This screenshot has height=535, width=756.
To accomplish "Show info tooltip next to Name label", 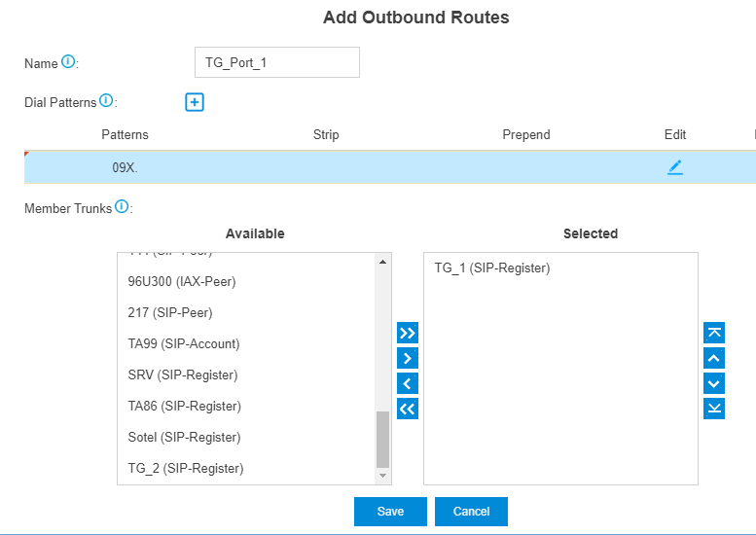I will coord(68,61).
